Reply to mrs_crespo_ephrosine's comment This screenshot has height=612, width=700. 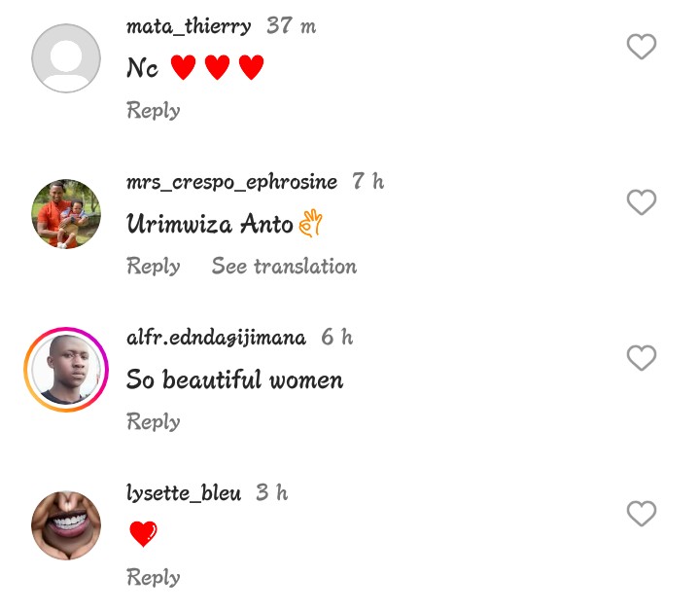154,267
